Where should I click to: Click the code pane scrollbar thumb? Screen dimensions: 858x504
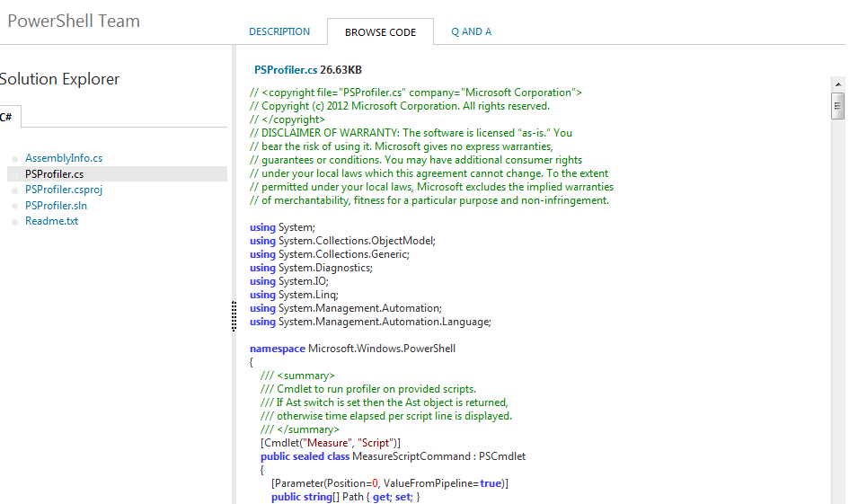coord(837,105)
